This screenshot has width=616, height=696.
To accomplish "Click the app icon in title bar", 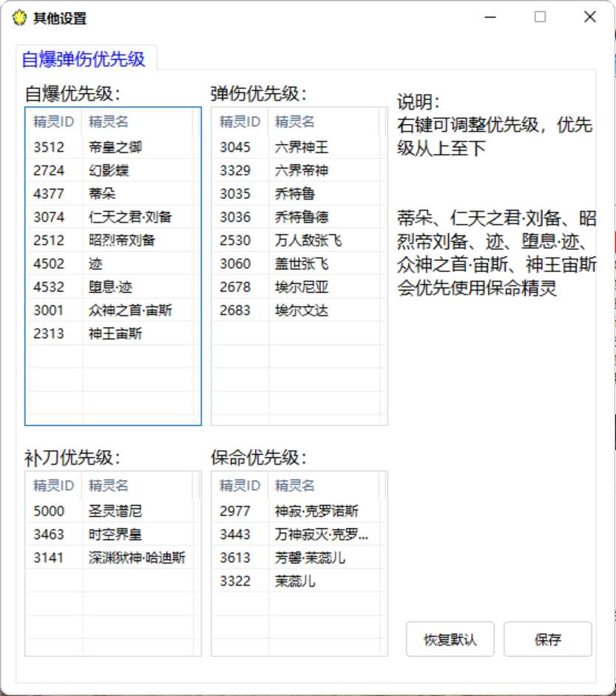I will (19, 18).
